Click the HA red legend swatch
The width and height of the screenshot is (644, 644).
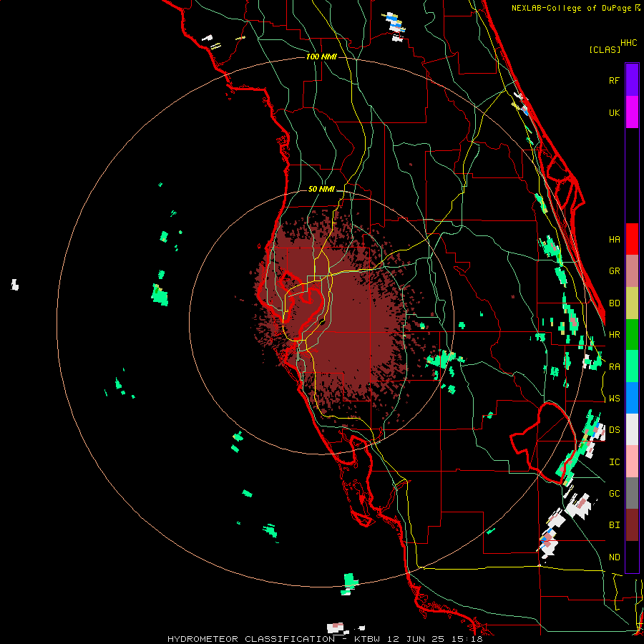632,239
